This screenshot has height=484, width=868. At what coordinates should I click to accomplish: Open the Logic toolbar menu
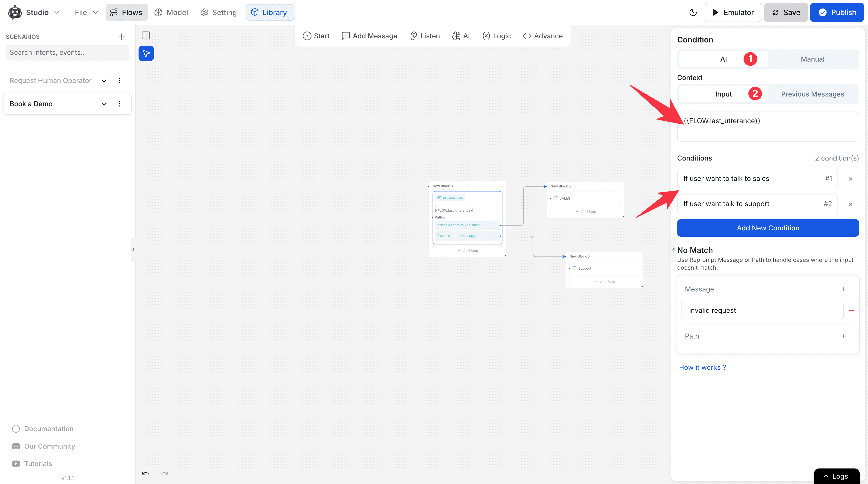(x=497, y=36)
